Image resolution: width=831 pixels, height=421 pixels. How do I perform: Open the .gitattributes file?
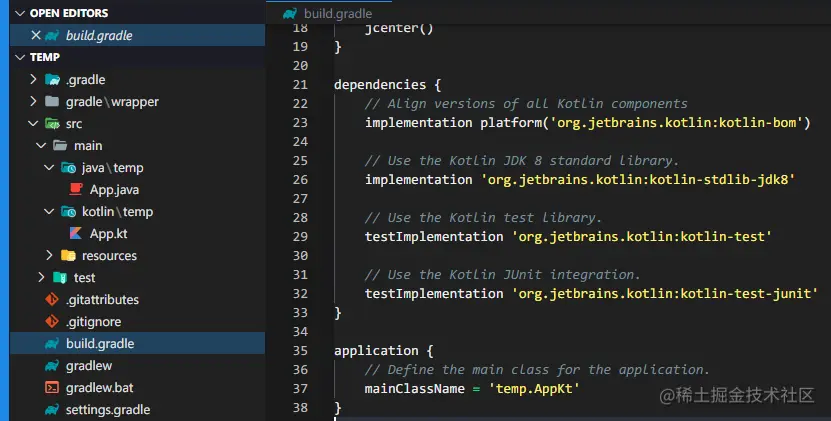102,300
